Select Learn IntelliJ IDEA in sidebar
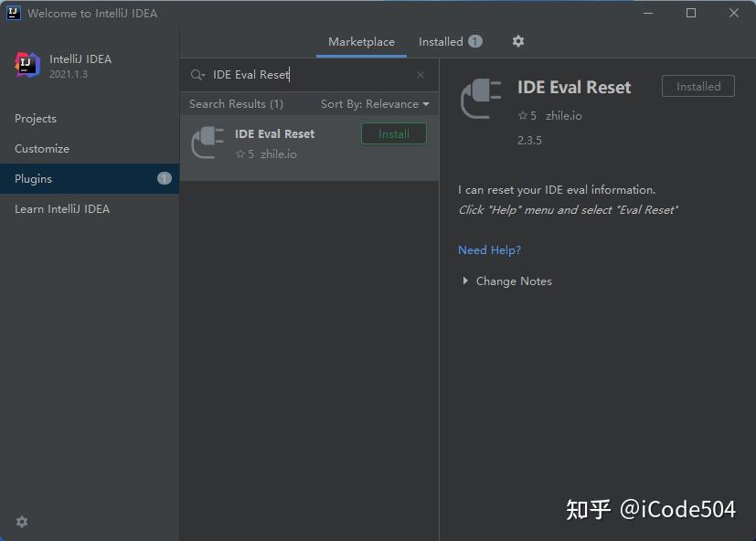This screenshot has width=756, height=541. (61, 208)
